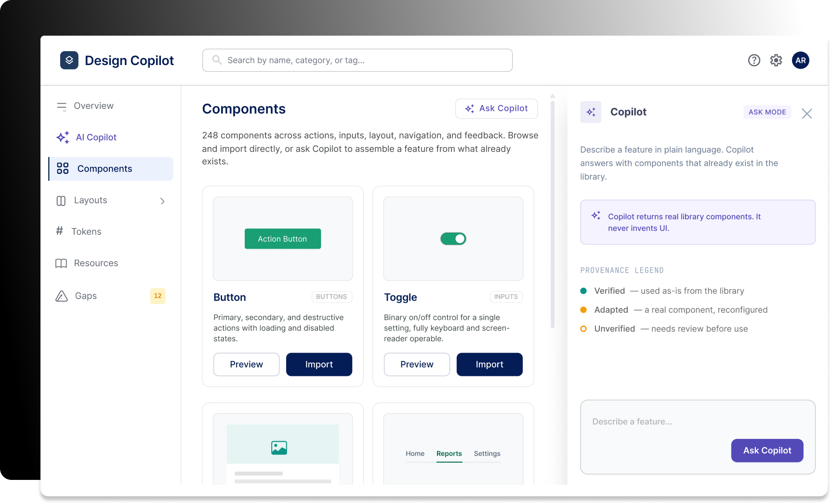This screenshot has width=832, height=504.
Task: Click the Overview lines icon in sidebar
Action: [62, 106]
